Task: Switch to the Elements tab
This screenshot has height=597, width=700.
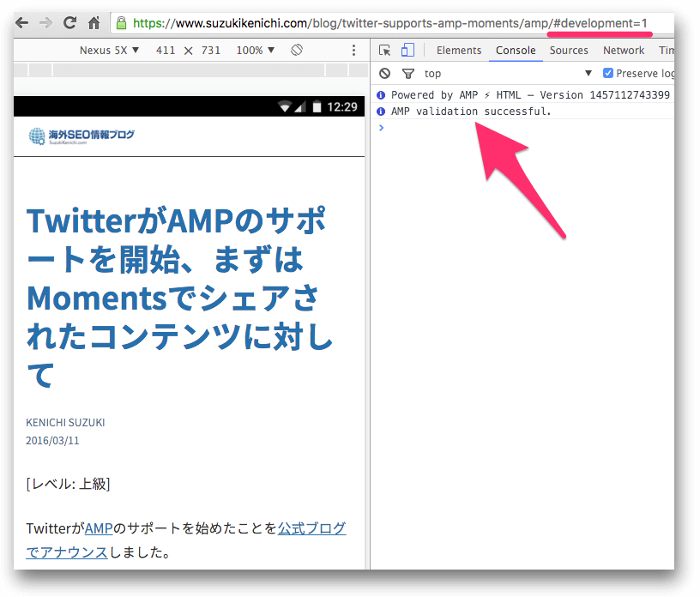Action: pos(459,50)
